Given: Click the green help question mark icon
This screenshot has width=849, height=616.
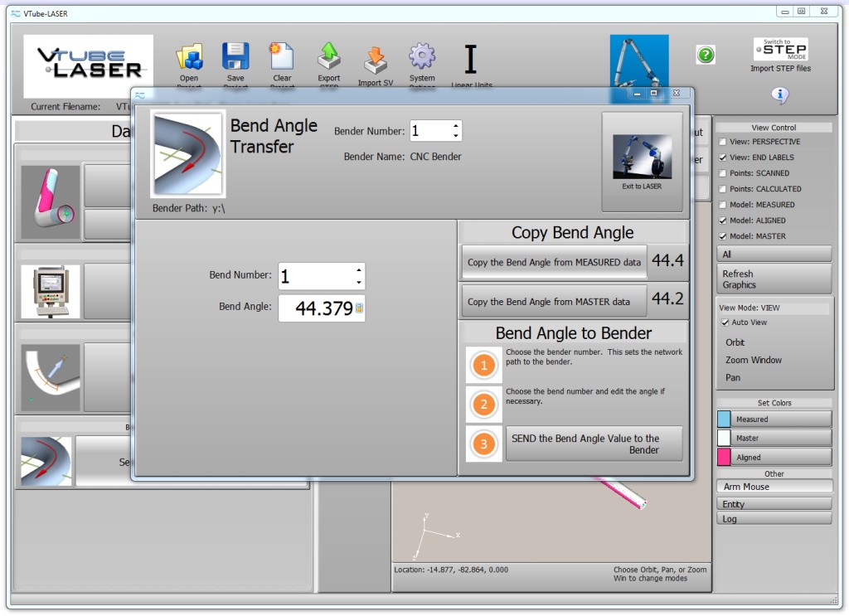Looking at the screenshot, I should coord(706,55).
